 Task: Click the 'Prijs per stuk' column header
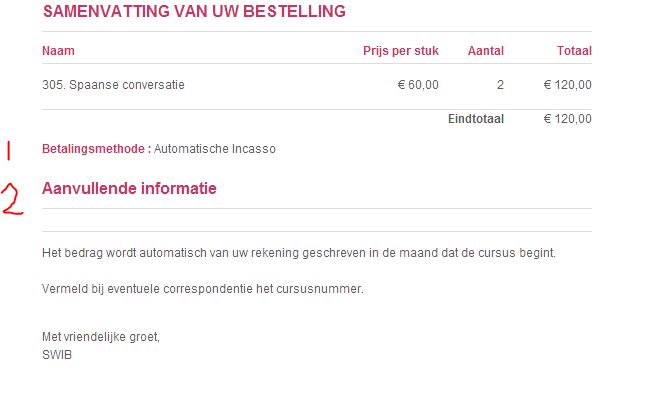click(x=401, y=51)
